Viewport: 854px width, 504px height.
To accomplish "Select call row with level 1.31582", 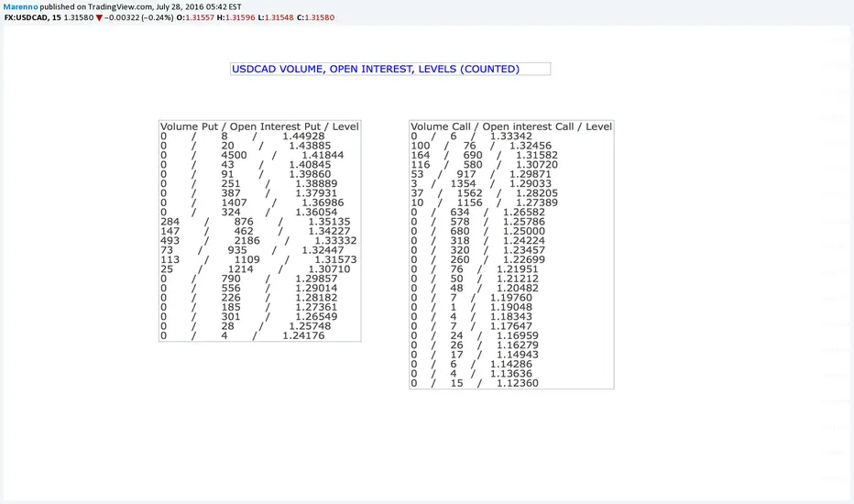I will (485, 155).
